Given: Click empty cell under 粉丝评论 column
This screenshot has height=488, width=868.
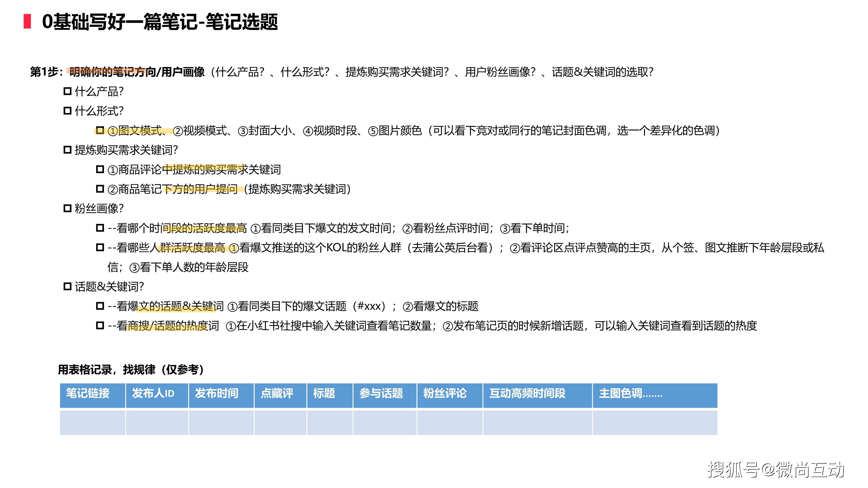Looking at the screenshot, I should click(x=449, y=422).
